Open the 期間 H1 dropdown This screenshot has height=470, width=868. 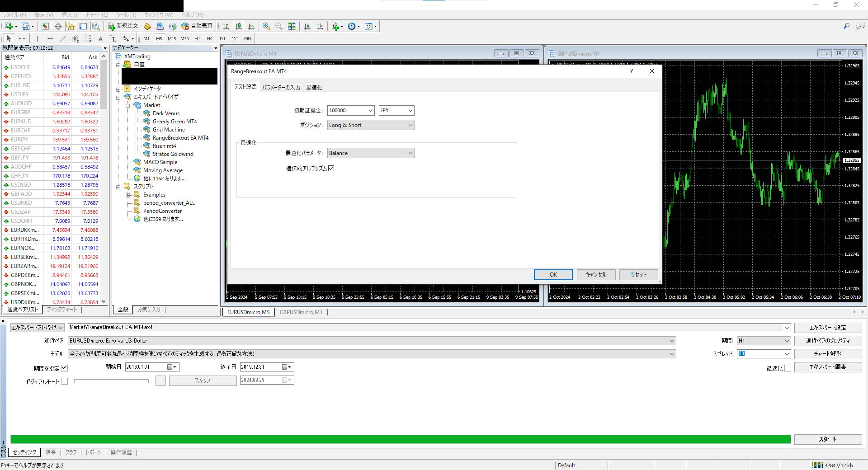point(764,341)
